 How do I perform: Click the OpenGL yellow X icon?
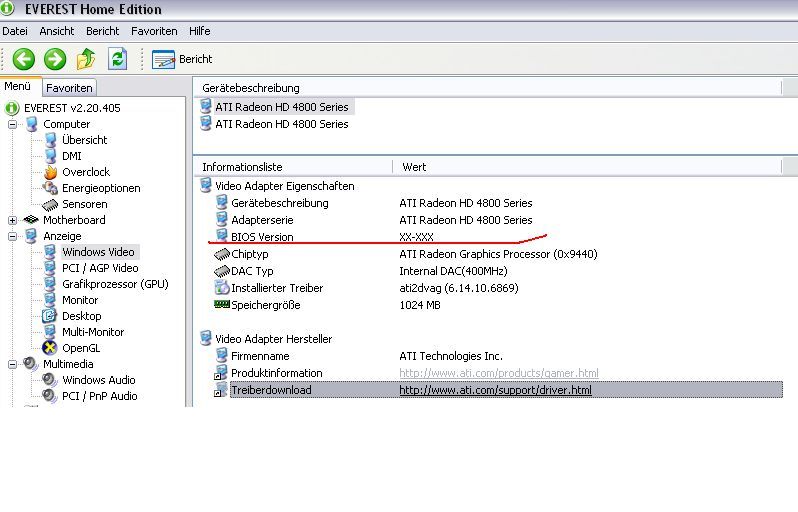[x=50, y=348]
